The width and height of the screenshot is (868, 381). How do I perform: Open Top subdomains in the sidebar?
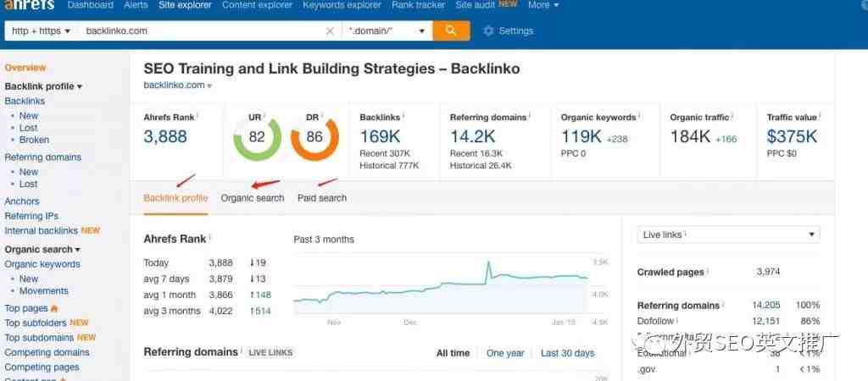point(39,337)
